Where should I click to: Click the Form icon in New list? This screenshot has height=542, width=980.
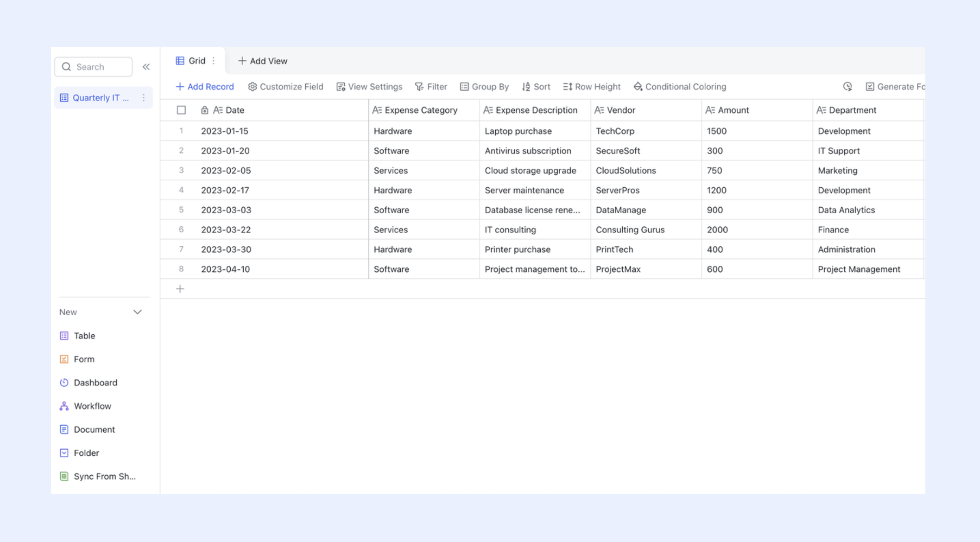pyautogui.click(x=64, y=359)
